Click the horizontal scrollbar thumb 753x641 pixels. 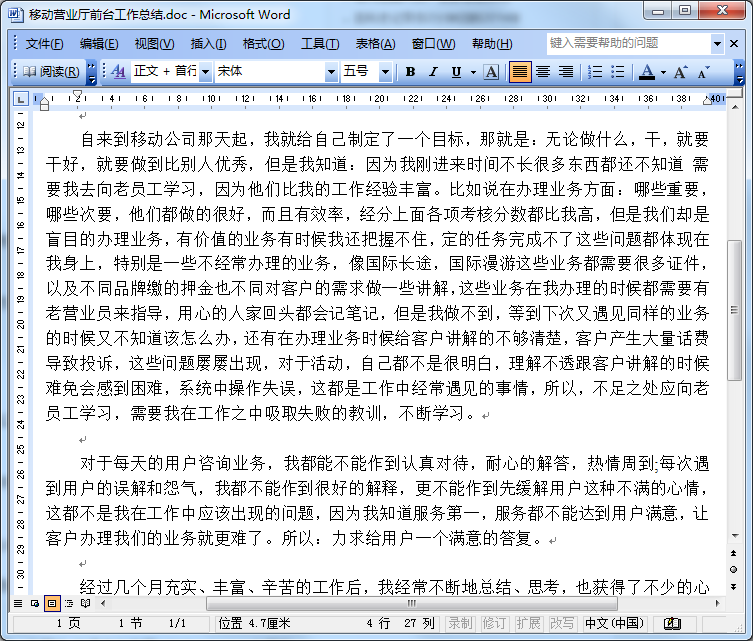click(412, 603)
